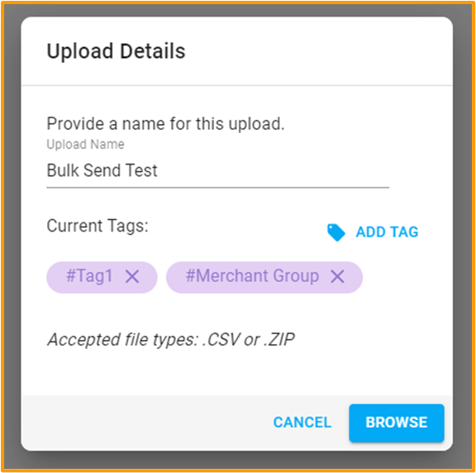Click the Accepted file types note
The width and height of the screenshot is (476, 473).
click(171, 340)
